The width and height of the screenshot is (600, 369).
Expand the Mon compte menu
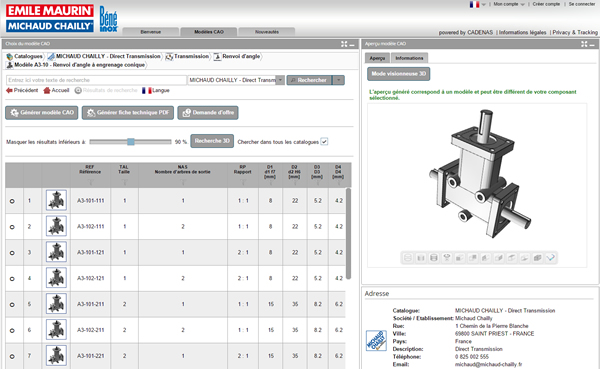pyautogui.click(x=509, y=4)
